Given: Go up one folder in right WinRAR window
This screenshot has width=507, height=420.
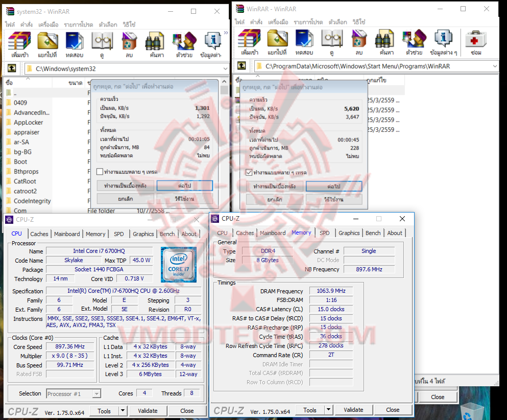Looking at the screenshot, I should coord(242,66).
